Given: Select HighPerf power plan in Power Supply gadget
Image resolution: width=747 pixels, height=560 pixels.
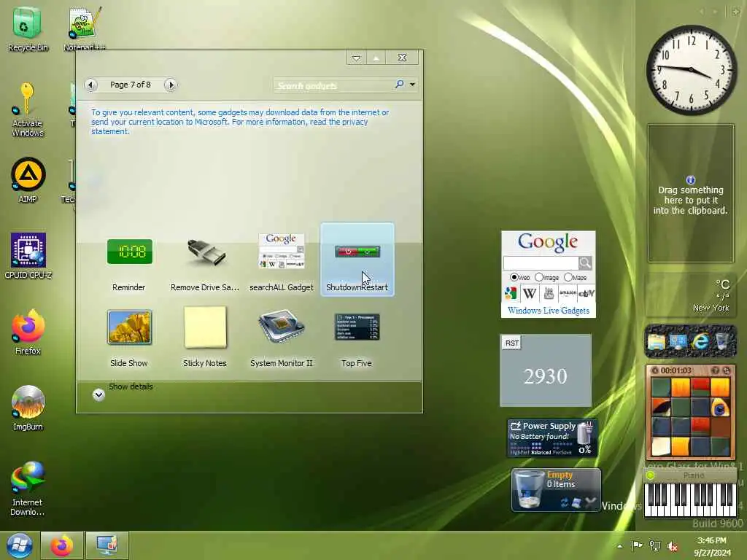Looking at the screenshot, I should (519, 452).
